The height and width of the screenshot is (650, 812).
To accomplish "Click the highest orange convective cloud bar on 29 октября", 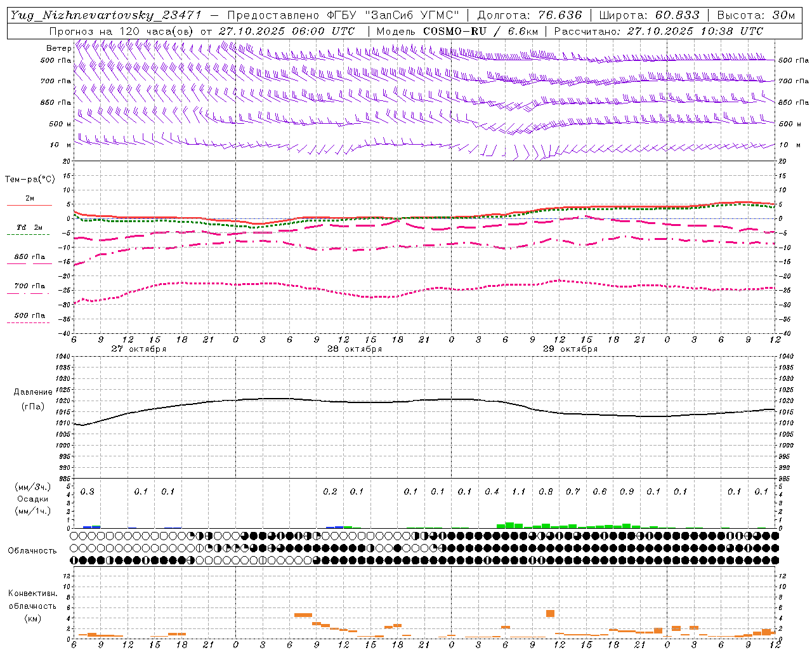I will point(550,613).
